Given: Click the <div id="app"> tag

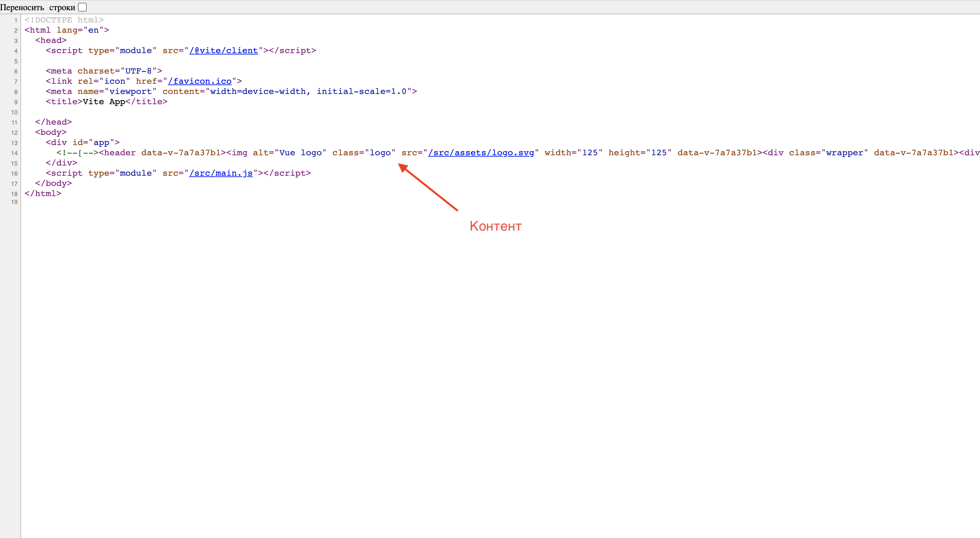Looking at the screenshot, I should coord(83,142).
